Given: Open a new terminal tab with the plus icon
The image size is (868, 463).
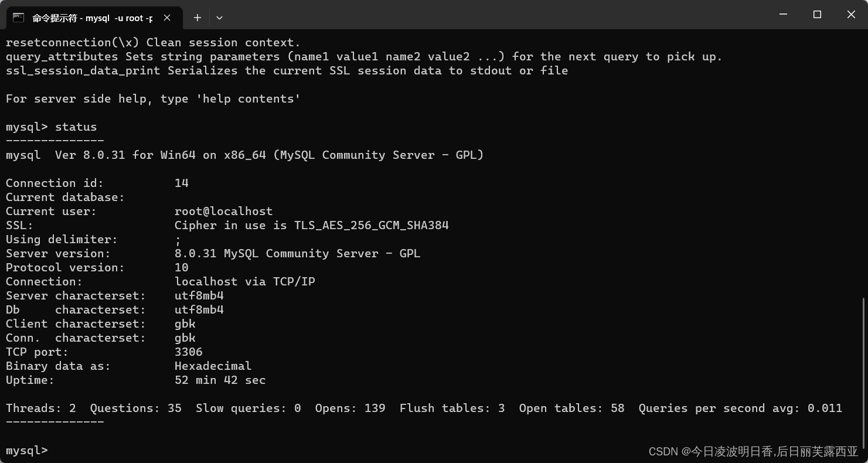Looking at the screenshot, I should tap(197, 18).
